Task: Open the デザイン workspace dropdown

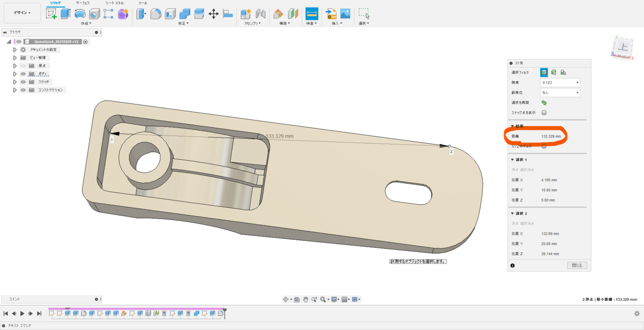Action: tap(22, 12)
